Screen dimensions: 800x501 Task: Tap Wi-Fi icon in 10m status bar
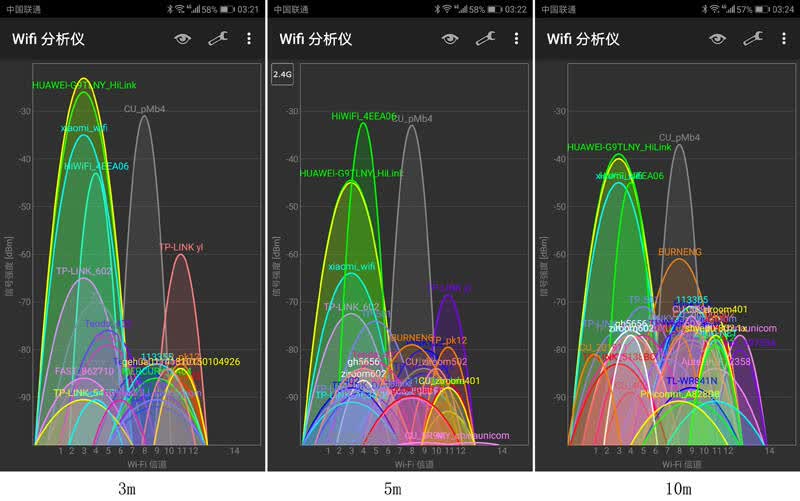[x=714, y=9]
